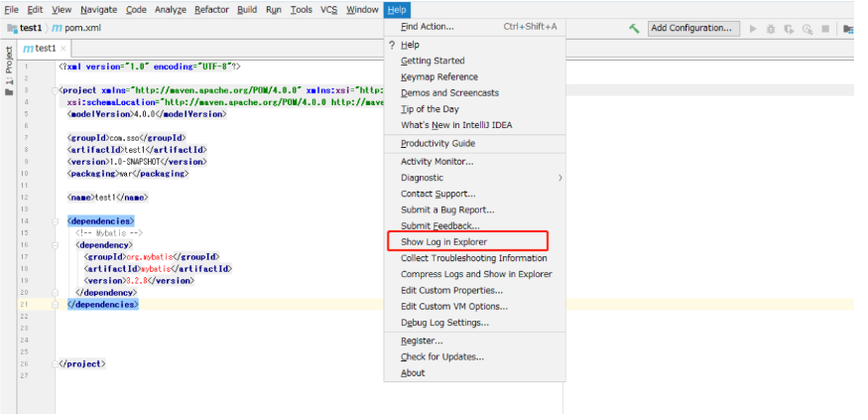Select Find Action in Help menu

[475, 27]
